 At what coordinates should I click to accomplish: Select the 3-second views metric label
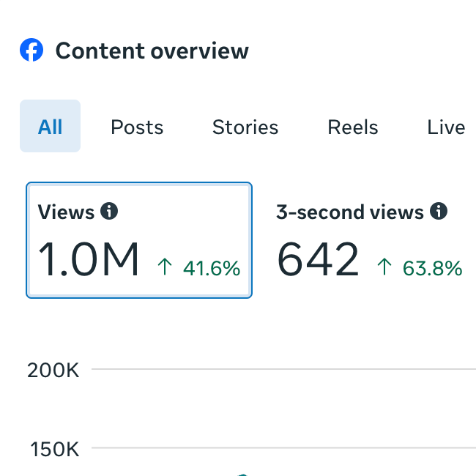point(350,212)
